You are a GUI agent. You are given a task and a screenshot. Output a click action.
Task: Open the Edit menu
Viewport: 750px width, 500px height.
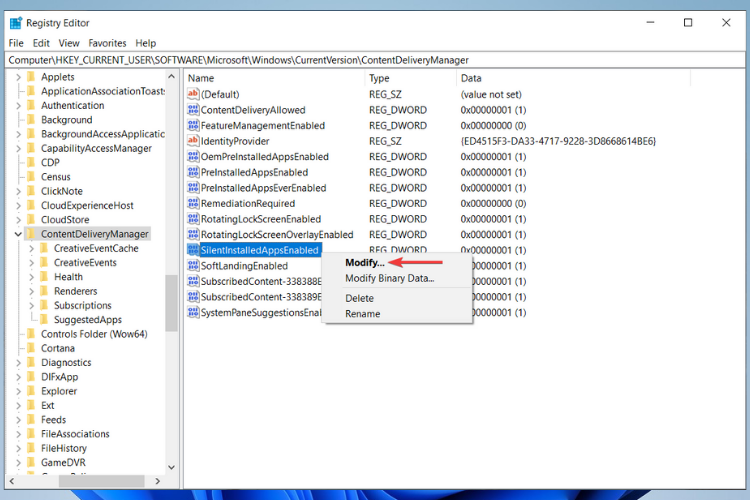coord(41,43)
